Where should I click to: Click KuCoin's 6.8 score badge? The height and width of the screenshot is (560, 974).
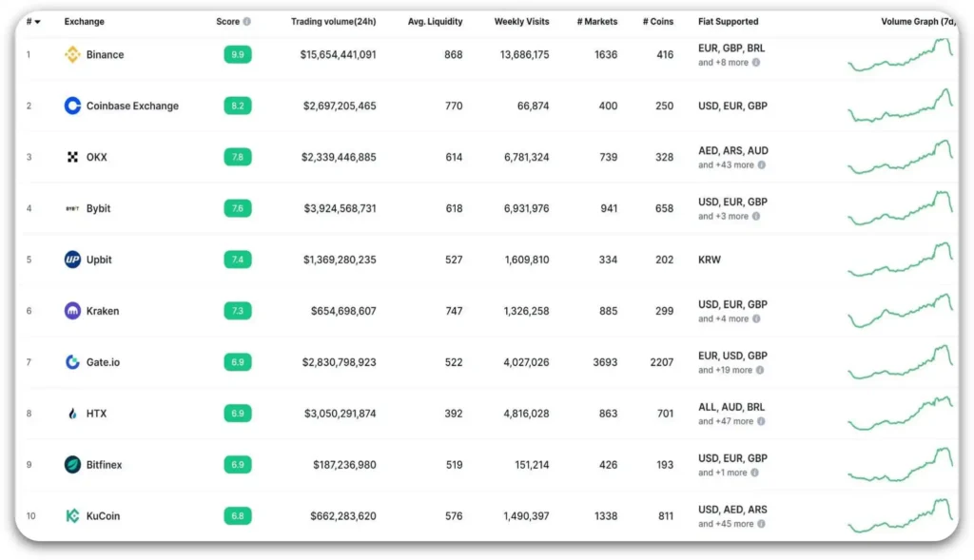[x=238, y=516]
